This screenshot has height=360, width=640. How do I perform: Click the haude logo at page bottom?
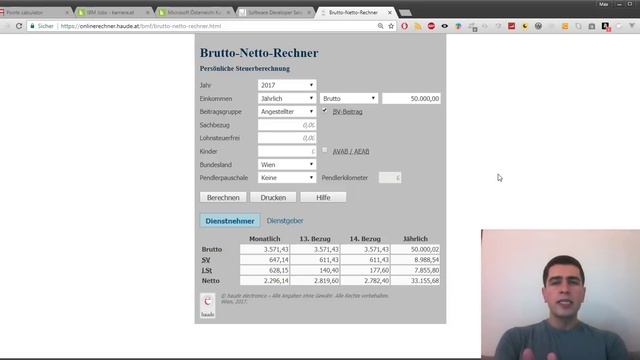tap(207, 305)
